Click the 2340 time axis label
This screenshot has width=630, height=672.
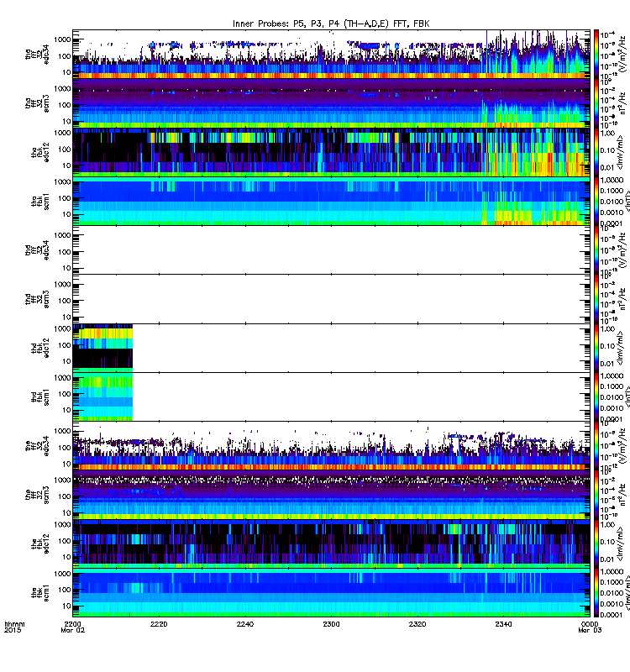[503, 624]
